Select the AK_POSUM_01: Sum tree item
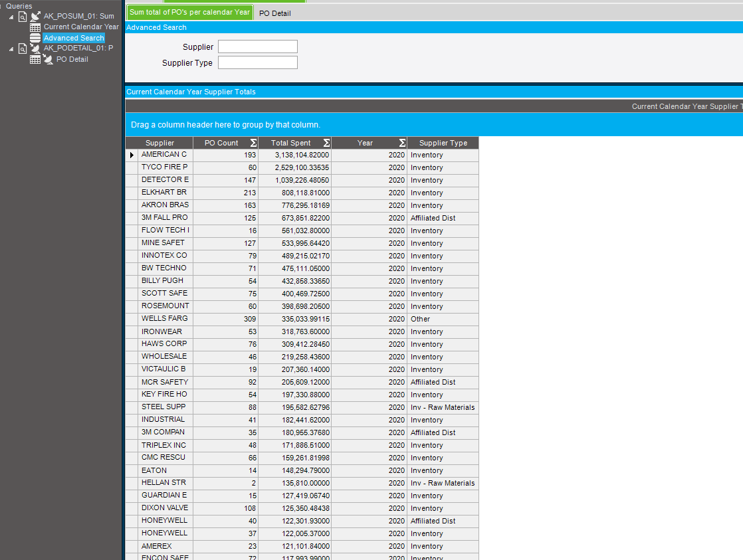Image resolution: width=743 pixels, height=560 pixels. [x=78, y=16]
